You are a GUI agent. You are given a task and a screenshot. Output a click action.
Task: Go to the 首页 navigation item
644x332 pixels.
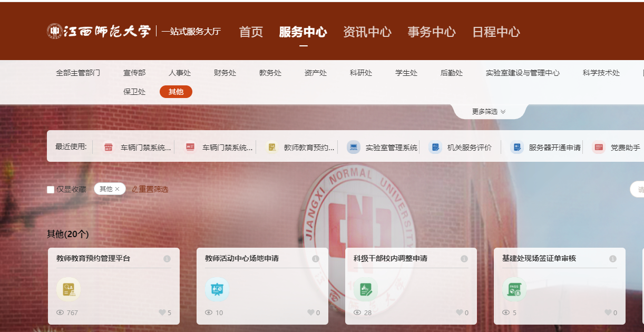[x=251, y=32]
